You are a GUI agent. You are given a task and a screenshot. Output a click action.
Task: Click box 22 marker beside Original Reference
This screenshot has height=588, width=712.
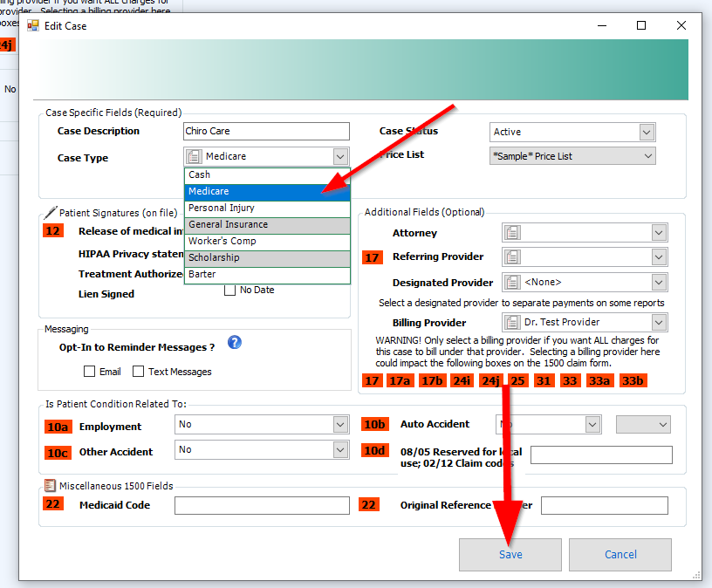pos(369,504)
